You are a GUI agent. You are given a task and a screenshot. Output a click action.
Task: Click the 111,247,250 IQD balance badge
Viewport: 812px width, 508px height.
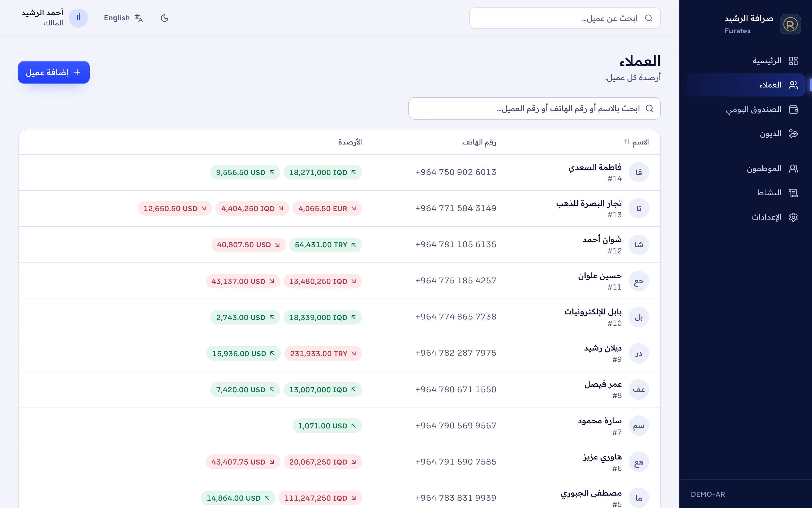coord(320,498)
